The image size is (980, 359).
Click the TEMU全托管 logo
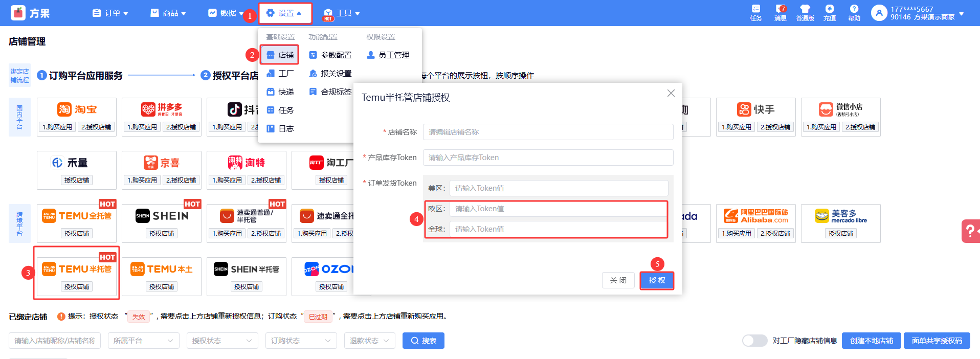[x=77, y=216]
